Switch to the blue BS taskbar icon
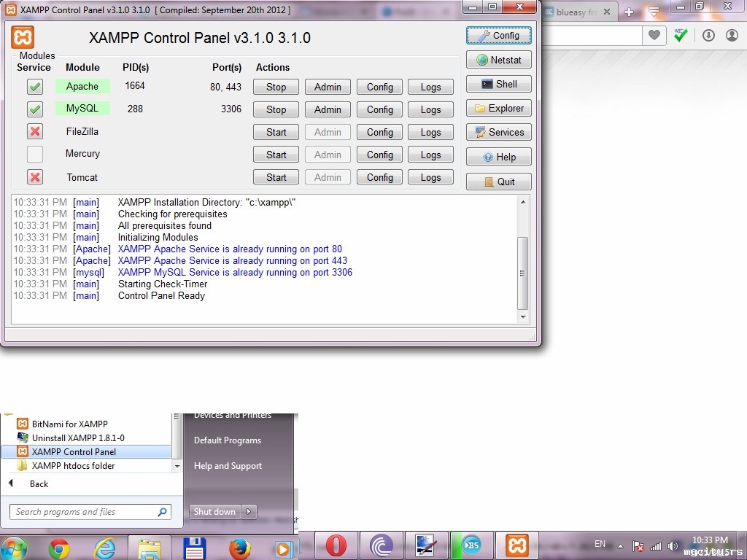Screen dimensions: 747x560 [472, 546]
